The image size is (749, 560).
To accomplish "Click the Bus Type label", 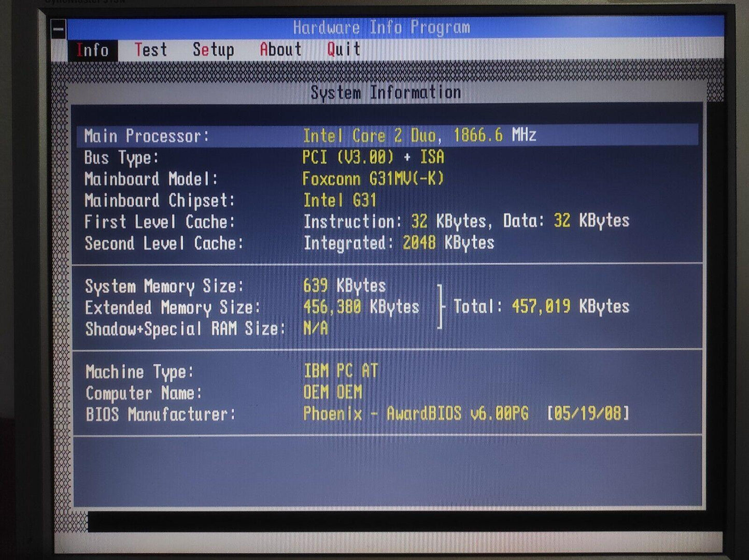I will pos(121,157).
